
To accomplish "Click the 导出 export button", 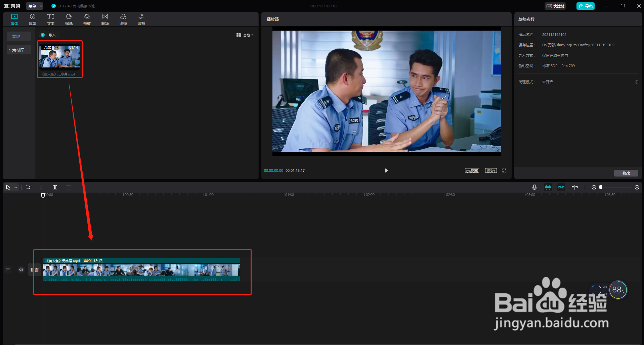I will point(586,6).
